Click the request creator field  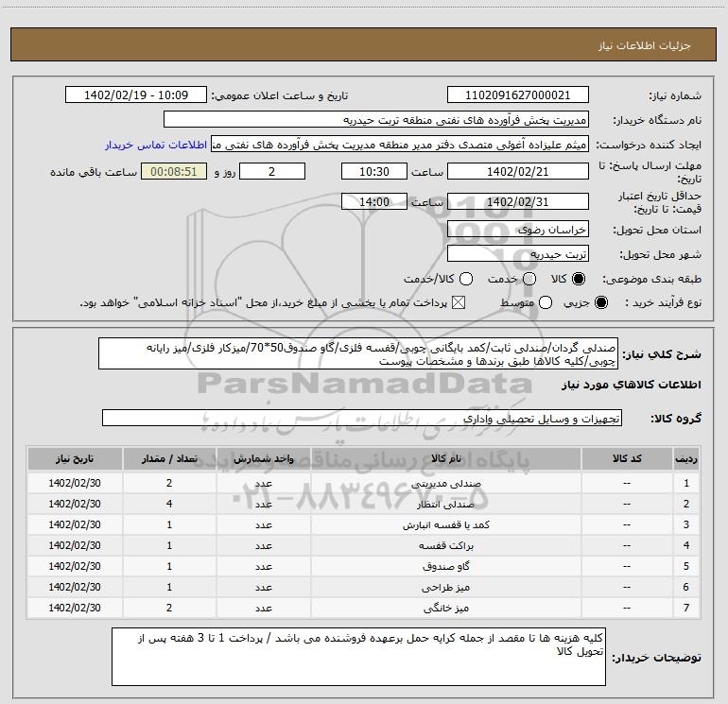(x=400, y=145)
